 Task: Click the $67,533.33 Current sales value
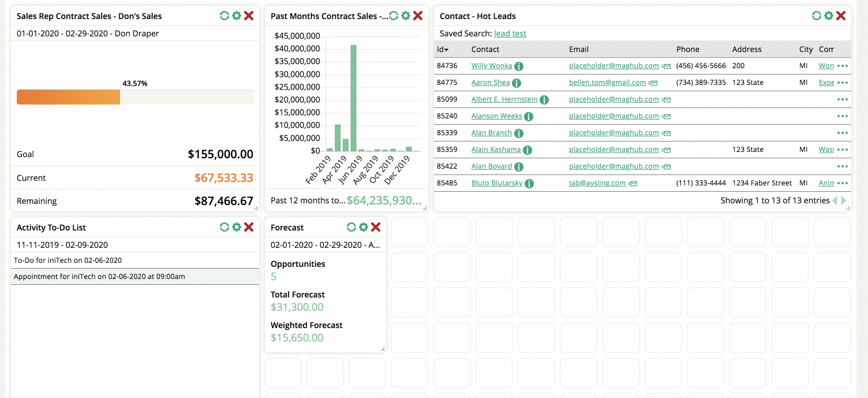click(x=224, y=178)
